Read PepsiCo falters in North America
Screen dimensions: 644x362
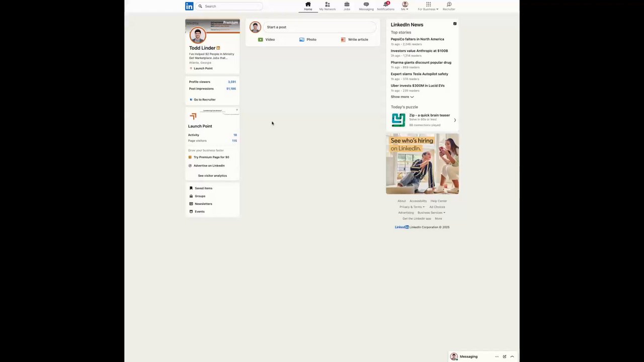point(418,39)
